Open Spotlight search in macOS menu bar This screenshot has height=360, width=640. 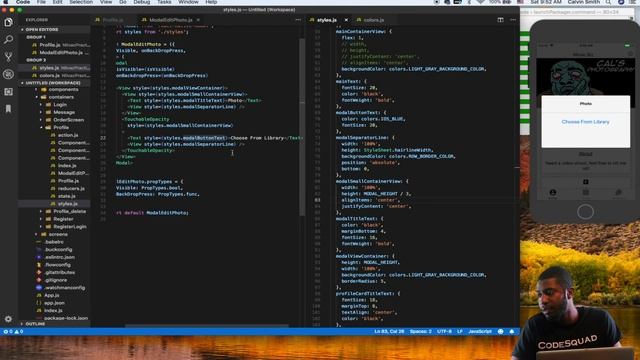click(609, 2)
